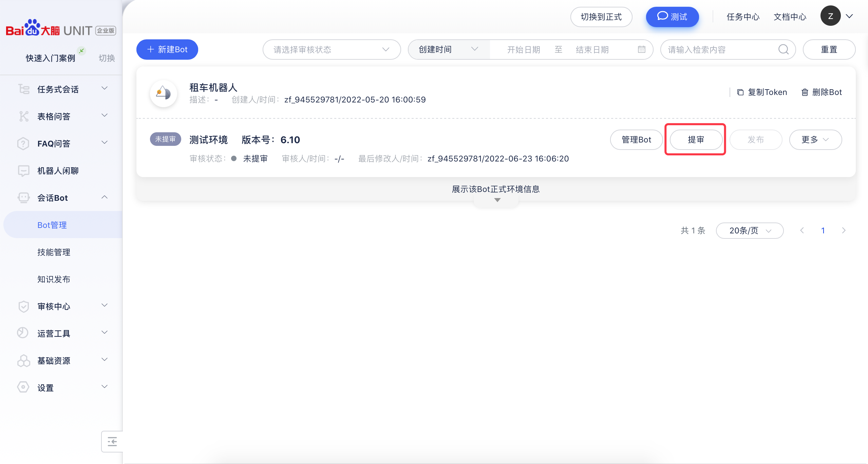Click the 表格问答 sidebar icon
Screen dimensions: 868x464
23,116
